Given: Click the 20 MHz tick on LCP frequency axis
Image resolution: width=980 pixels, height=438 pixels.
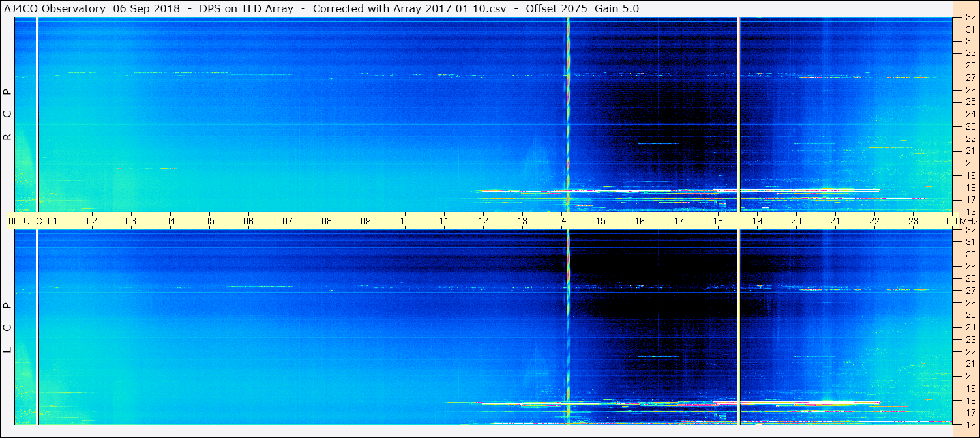Looking at the screenshot, I should (970, 376).
